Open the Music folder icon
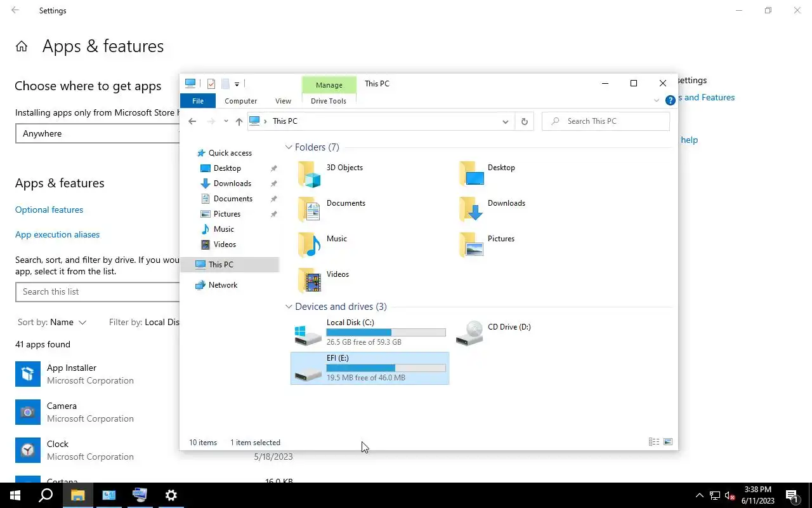 pyautogui.click(x=310, y=245)
